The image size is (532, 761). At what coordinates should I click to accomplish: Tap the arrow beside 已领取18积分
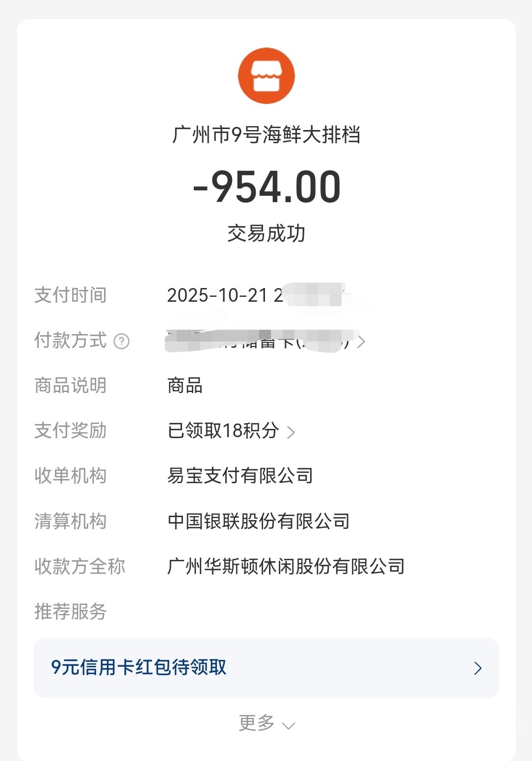[x=291, y=432]
